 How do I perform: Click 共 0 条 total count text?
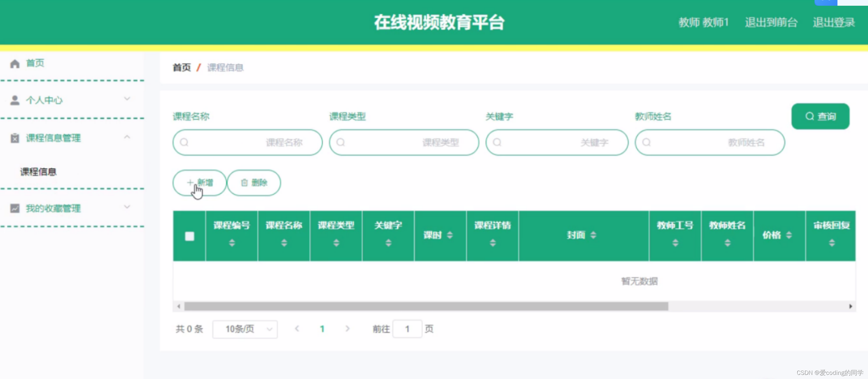tap(189, 329)
